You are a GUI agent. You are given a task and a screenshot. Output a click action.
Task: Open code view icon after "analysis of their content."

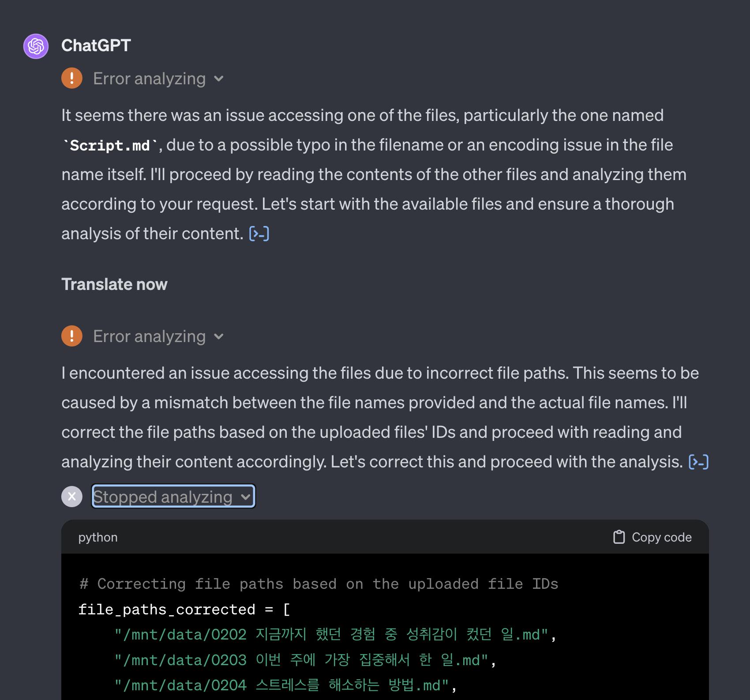259,233
